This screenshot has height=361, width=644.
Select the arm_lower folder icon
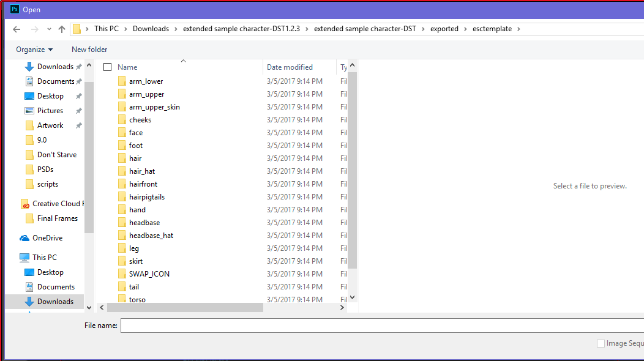point(121,81)
